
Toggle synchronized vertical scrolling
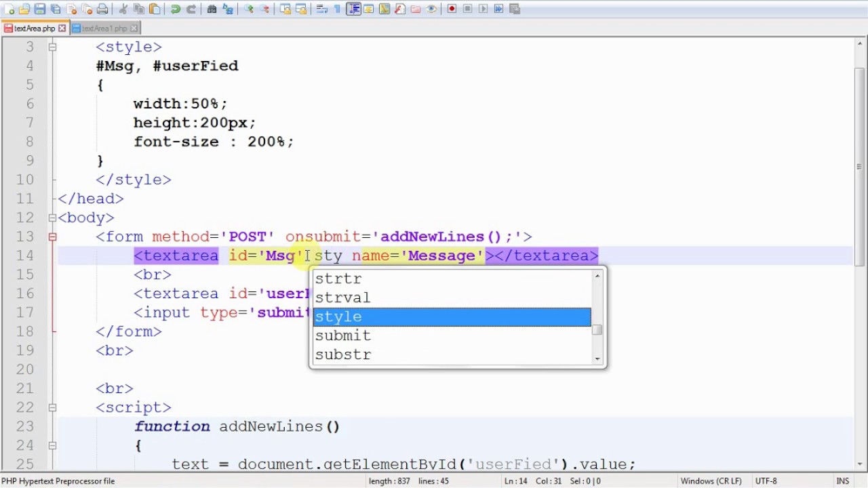point(285,9)
